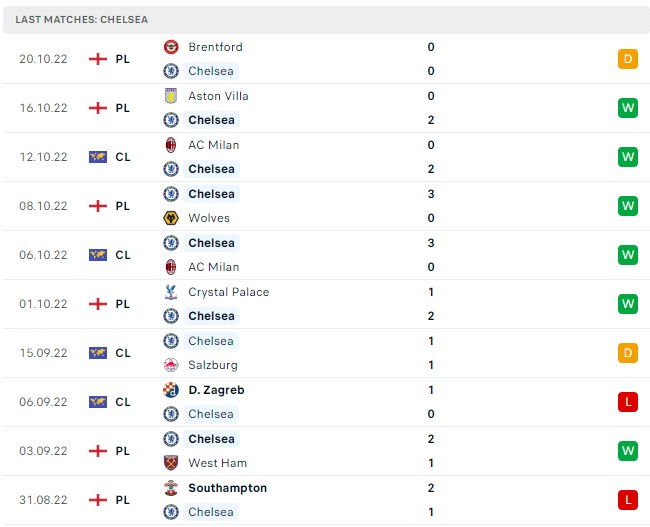Click the Wolves club crest icon

point(171,218)
